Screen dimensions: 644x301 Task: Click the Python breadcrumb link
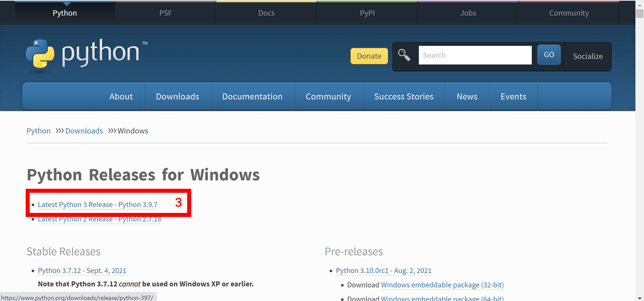point(39,131)
